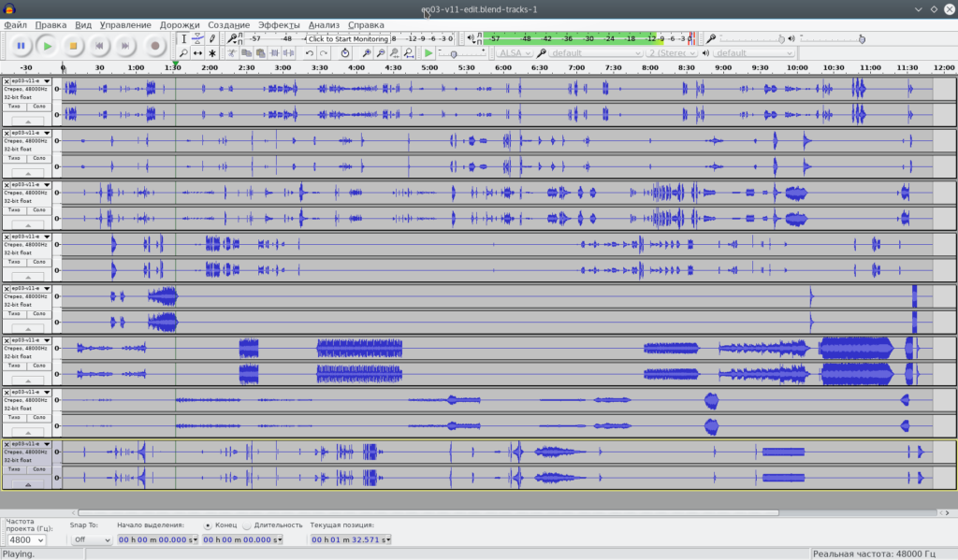Open the Файл menu

pyautogui.click(x=15, y=25)
